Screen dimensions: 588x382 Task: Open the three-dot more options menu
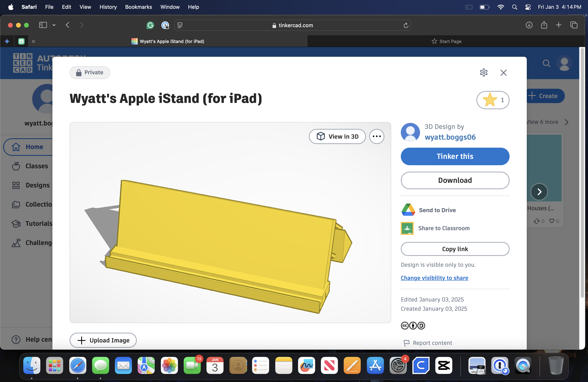pyautogui.click(x=377, y=136)
